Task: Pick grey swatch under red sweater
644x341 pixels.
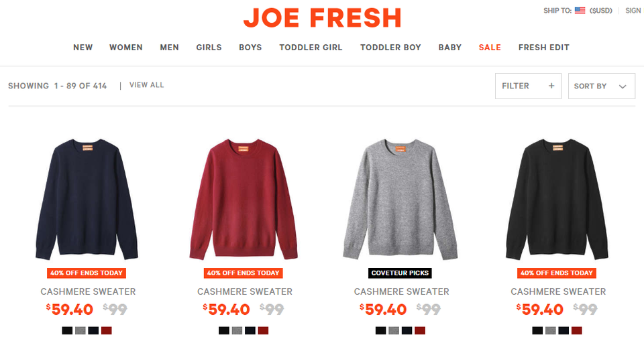Action: click(x=237, y=331)
